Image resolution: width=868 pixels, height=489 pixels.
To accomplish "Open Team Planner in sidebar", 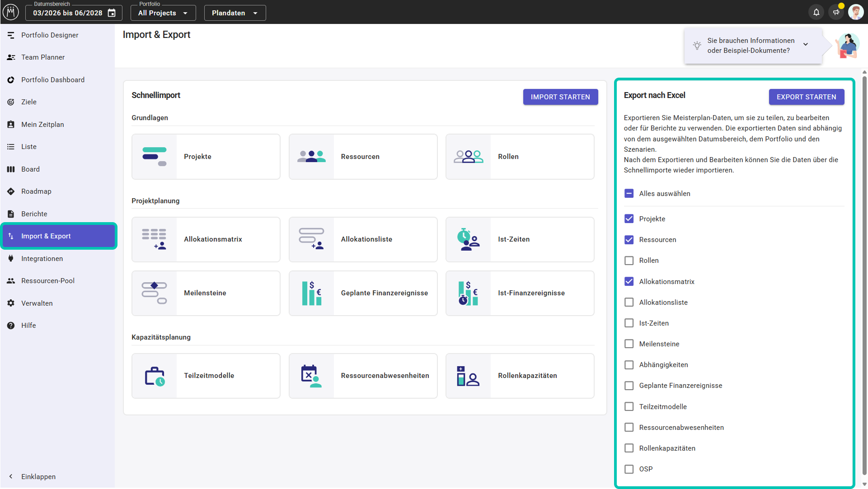I will point(57,57).
